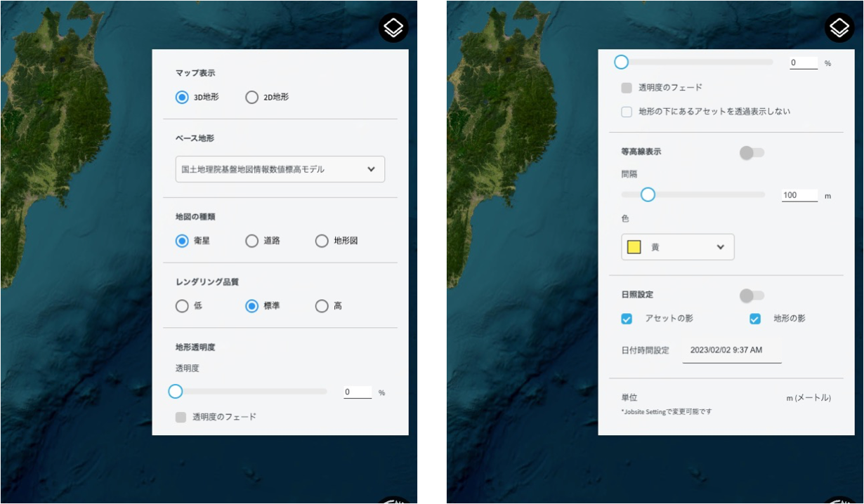This screenshot has width=864, height=504.
Task: Click the 間隔 value field showing 100
Action: tap(799, 195)
